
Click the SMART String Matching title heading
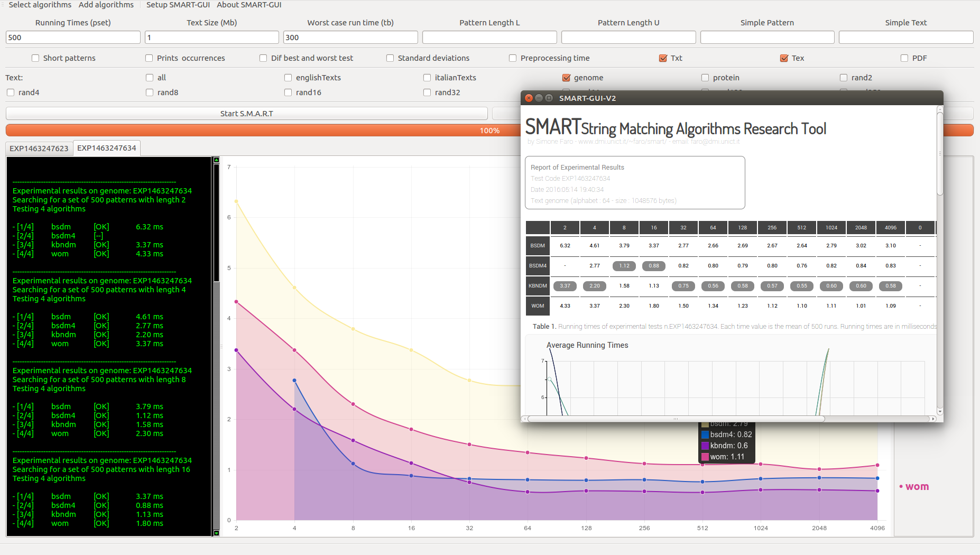676,127
